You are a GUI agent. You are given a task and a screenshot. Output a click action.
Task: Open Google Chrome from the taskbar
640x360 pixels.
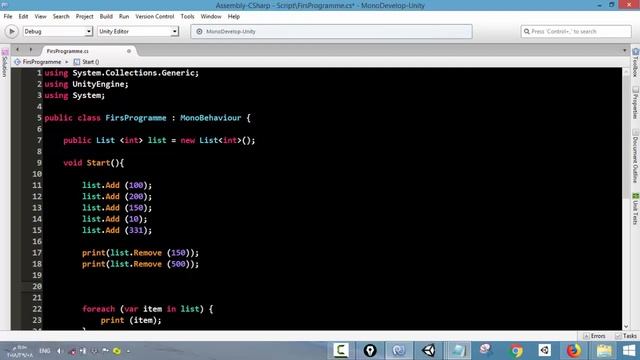pyautogui.click(x=516, y=350)
